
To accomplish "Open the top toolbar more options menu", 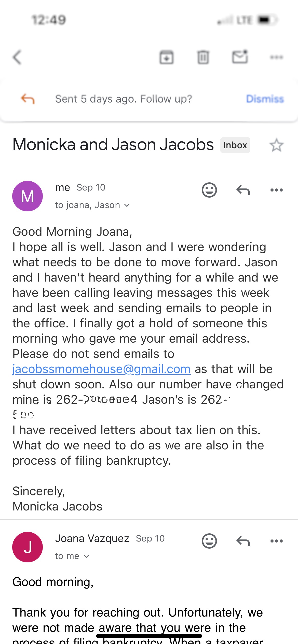I will point(276,57).
